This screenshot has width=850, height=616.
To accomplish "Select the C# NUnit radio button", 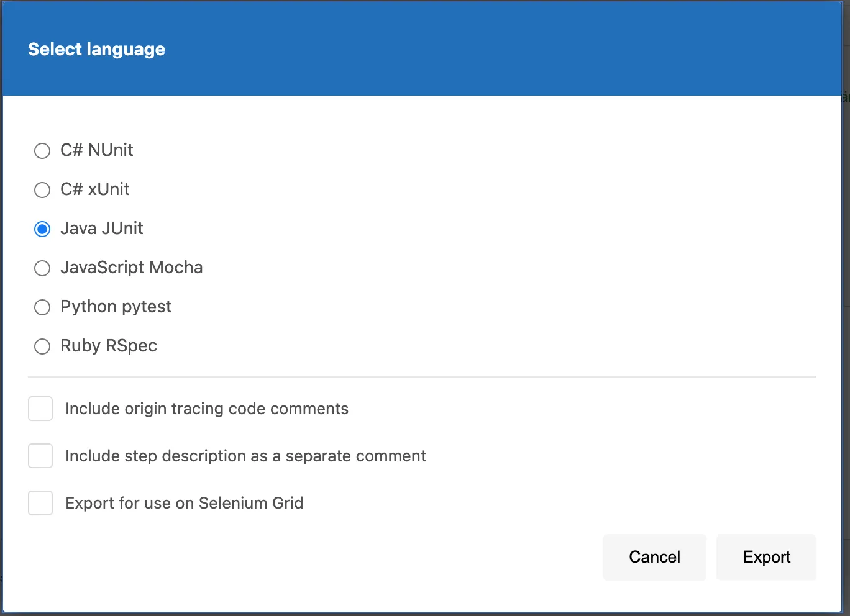I will 42,151.
